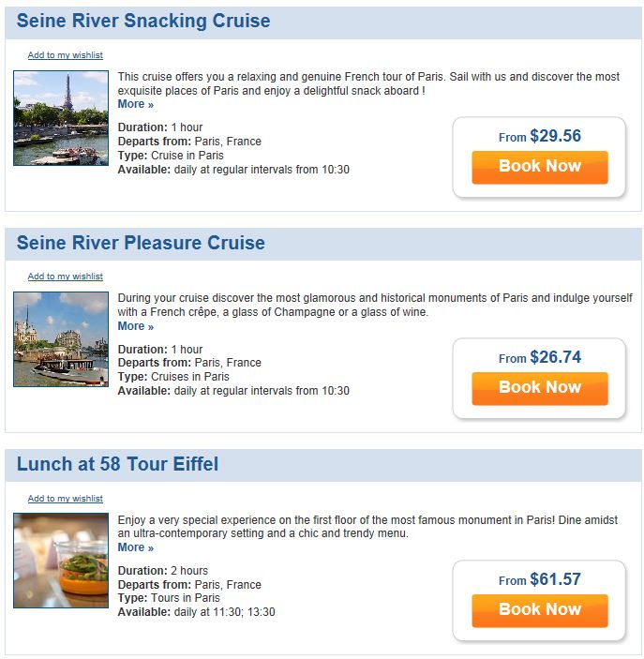The image size is (644, 659).
Task: Click the lunch dish thumbnail image
Action: pos(61,561)
